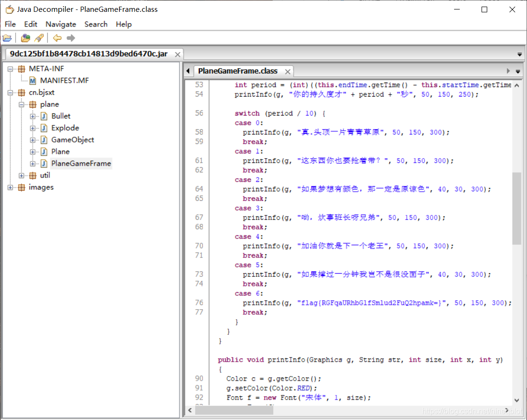Viewport: 527px width, 420px height.
Task: Open the jar tab list dropdown arrow
Action: [x=519, y=54]
